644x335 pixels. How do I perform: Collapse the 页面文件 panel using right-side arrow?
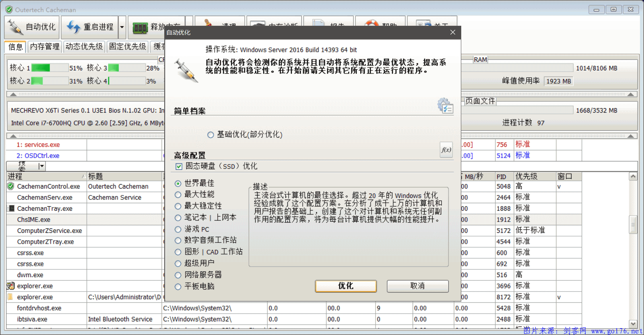(x=631, y=136)
